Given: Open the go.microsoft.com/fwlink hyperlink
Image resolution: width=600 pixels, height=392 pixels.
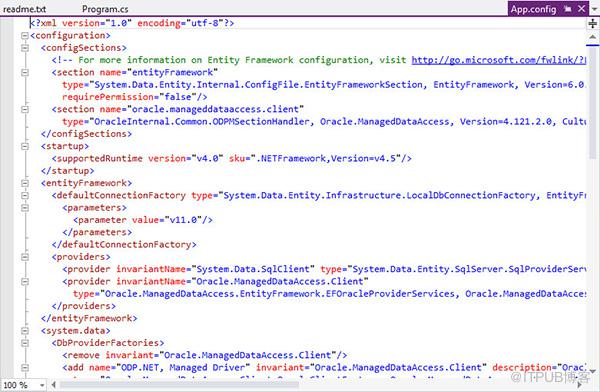Looking at the screenshot, I should 499,60.
